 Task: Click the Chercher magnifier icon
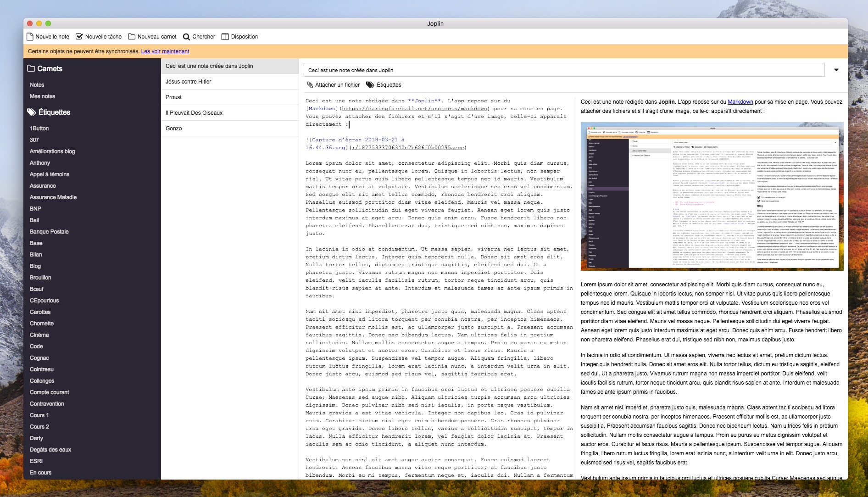186,37
